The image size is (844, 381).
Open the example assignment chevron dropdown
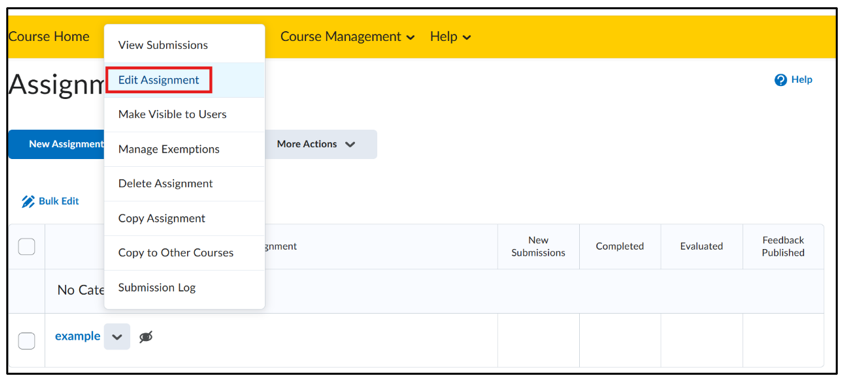[x=117, y=337]
